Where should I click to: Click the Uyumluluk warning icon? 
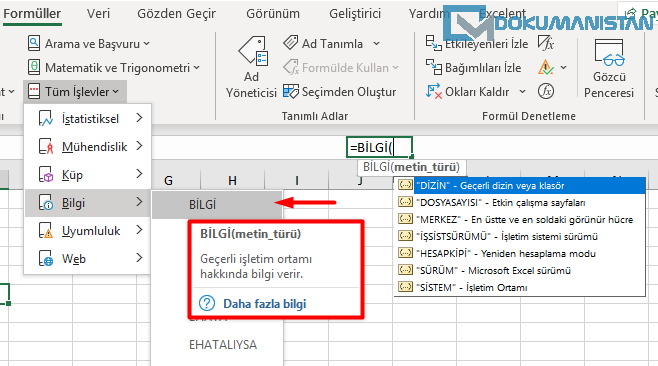46,230
